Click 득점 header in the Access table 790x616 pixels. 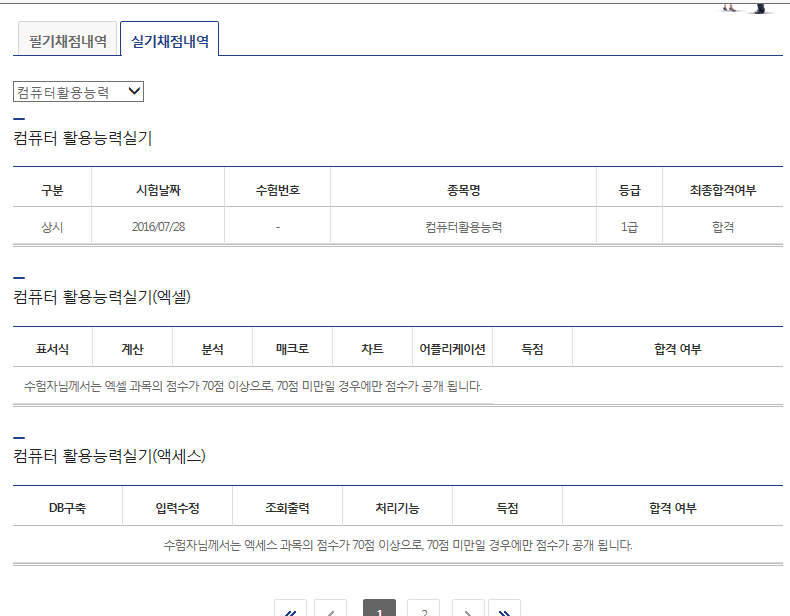pyautogui.click(x=507, y=508)
